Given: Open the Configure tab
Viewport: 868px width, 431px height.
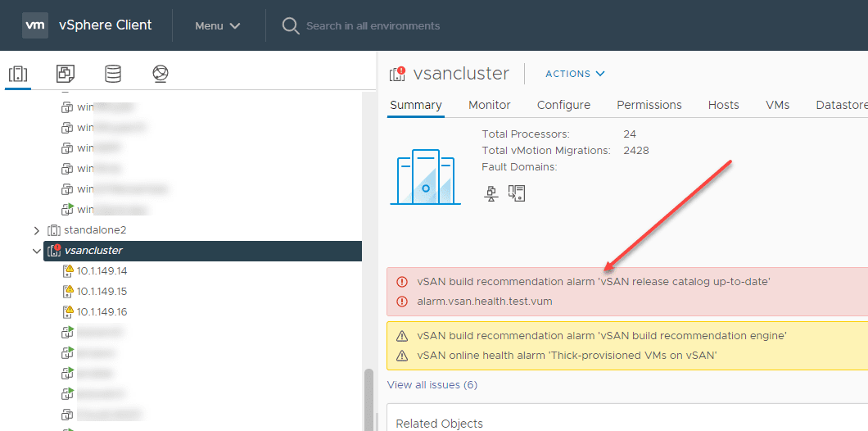Looking at the screenshot, I should [x=563, y=105].
